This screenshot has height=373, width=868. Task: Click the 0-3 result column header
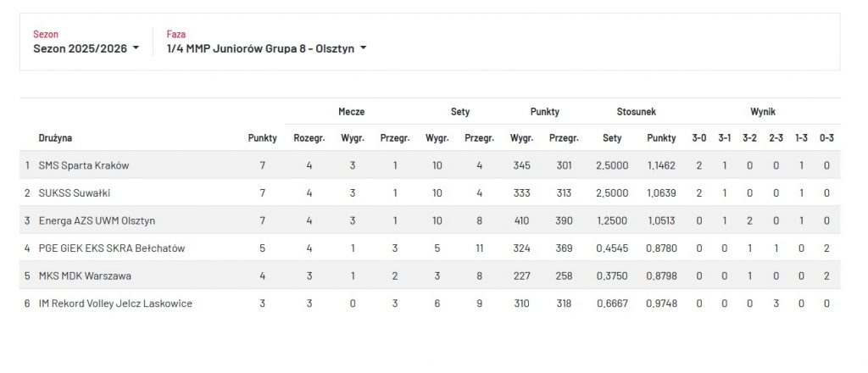tap(826, 138)
